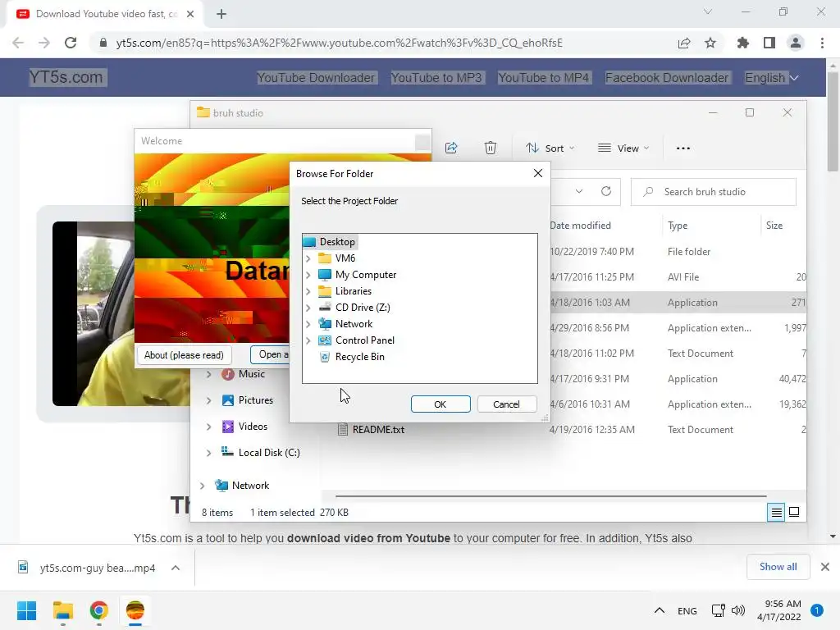Select the Control Panel icon

tap(325, 340)
